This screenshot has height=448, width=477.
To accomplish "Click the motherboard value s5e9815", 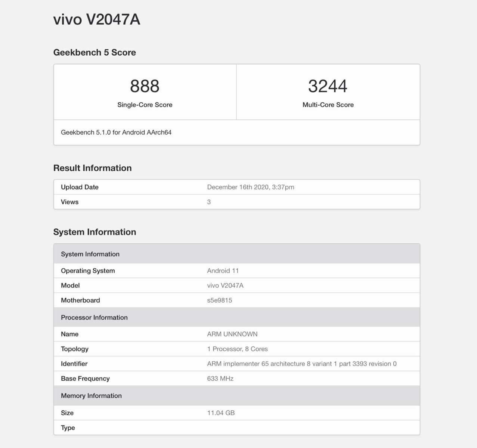I will click(x=220, y=300).
